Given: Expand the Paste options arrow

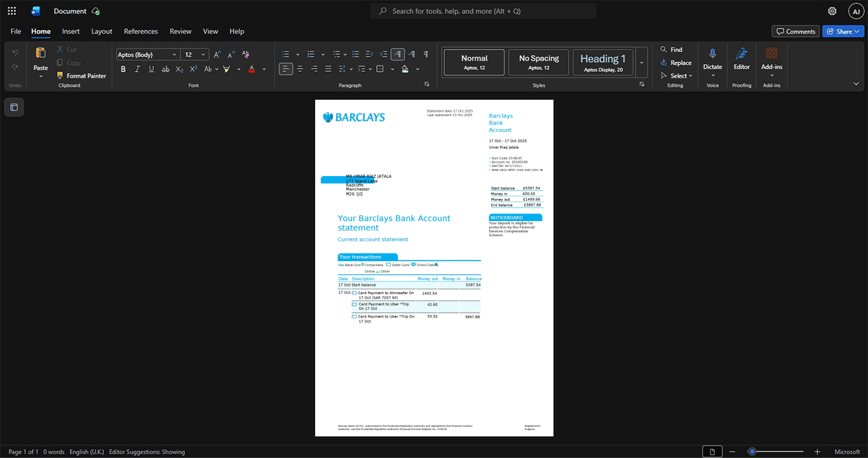Looking at the screenshot, I should (x=41, y=76).
